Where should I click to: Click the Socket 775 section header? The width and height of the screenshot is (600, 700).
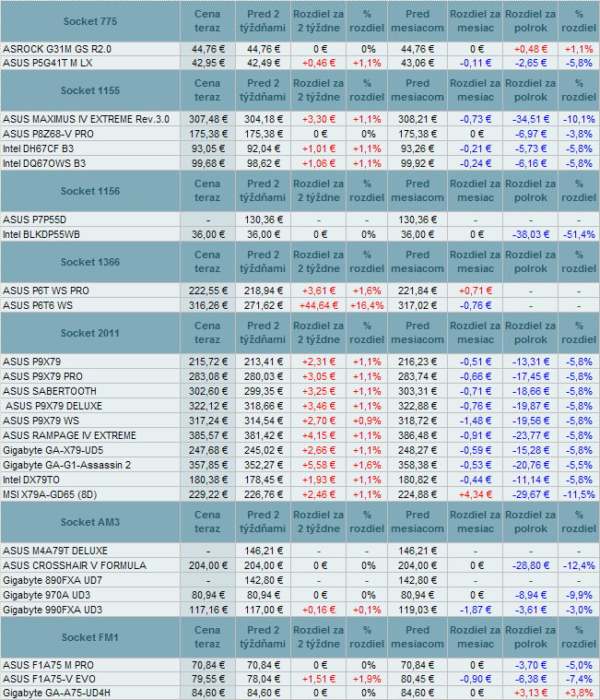click(90, 21)
